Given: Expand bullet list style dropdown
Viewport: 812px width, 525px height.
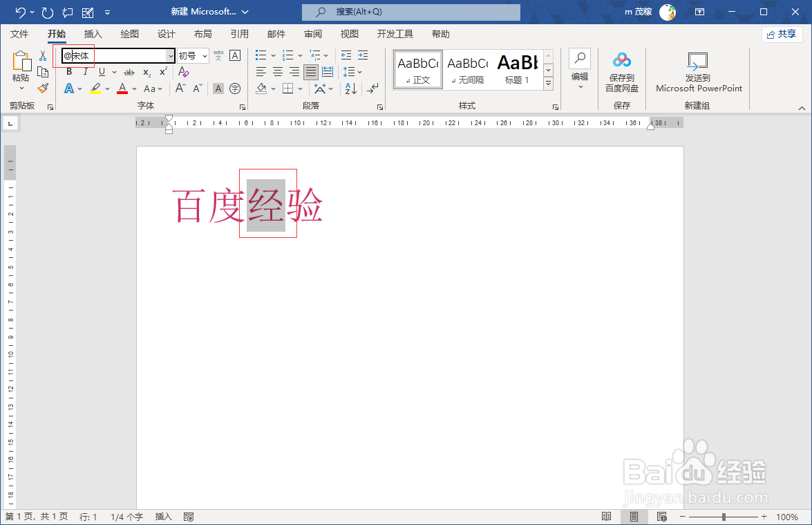Looking at the screenshot, I should [x=274, y=55].
